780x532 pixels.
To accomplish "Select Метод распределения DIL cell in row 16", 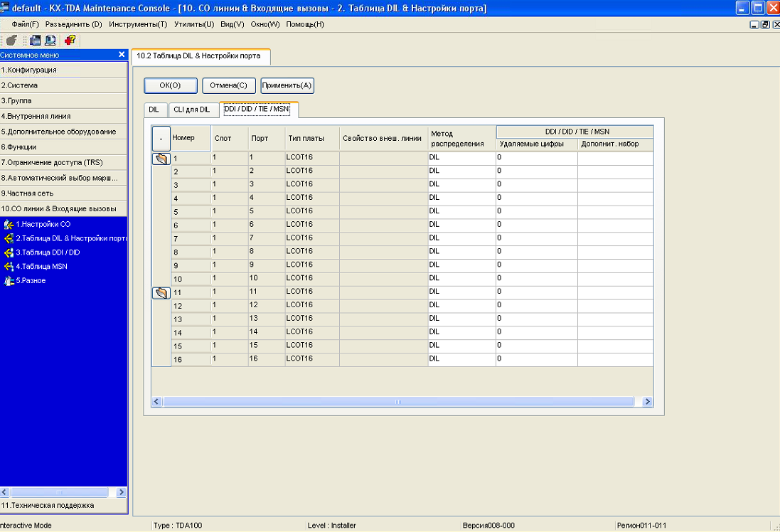I will click(461, 359).
